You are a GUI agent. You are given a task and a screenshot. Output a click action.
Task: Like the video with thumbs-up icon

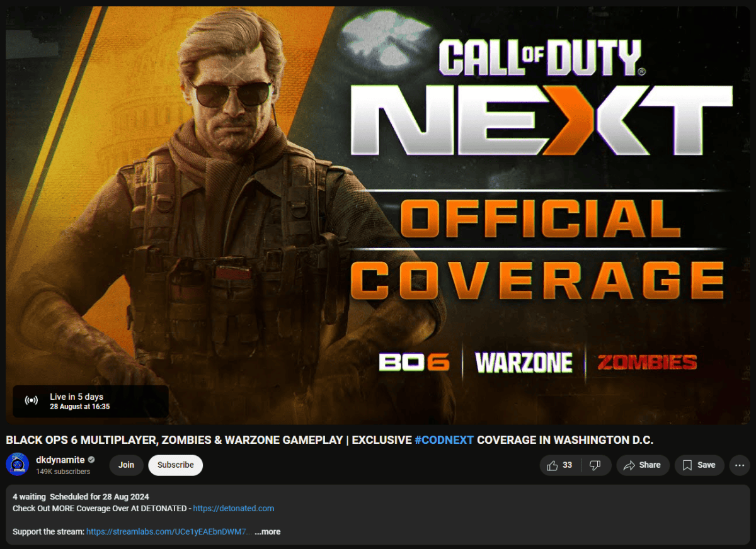pos(559,465)
